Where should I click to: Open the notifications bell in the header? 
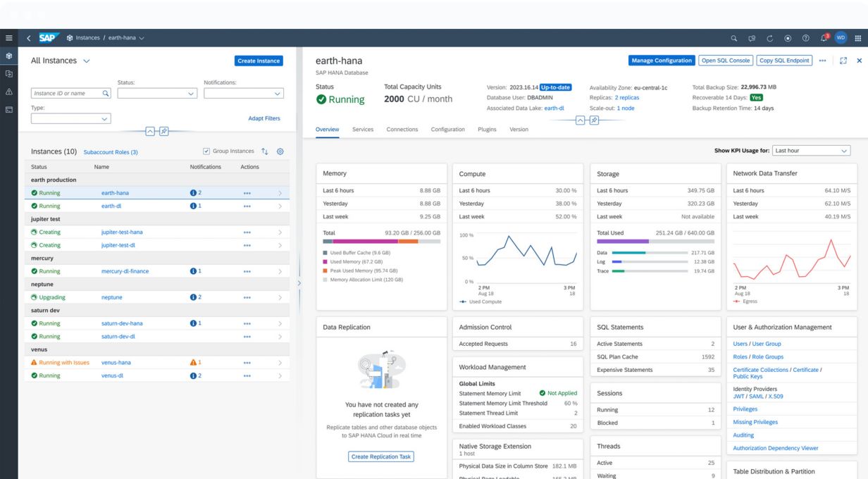click(823, 38)
